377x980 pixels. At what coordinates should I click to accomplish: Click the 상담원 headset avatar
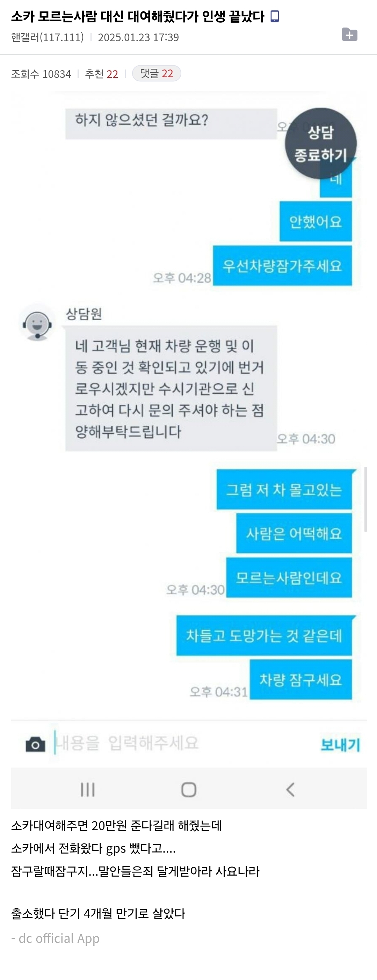(37, 323)
